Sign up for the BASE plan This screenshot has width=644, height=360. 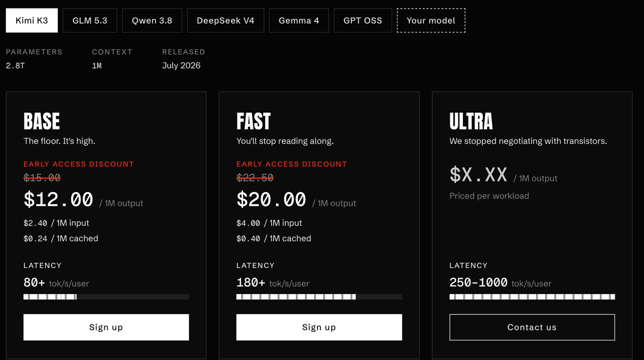click(x=106, y=327)
